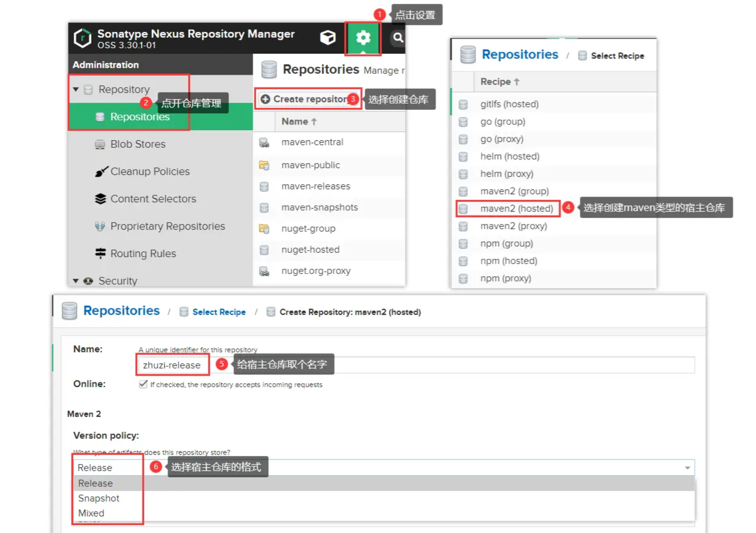Click the maven-releases database icon
756x533 pixels.
[264, 186]
